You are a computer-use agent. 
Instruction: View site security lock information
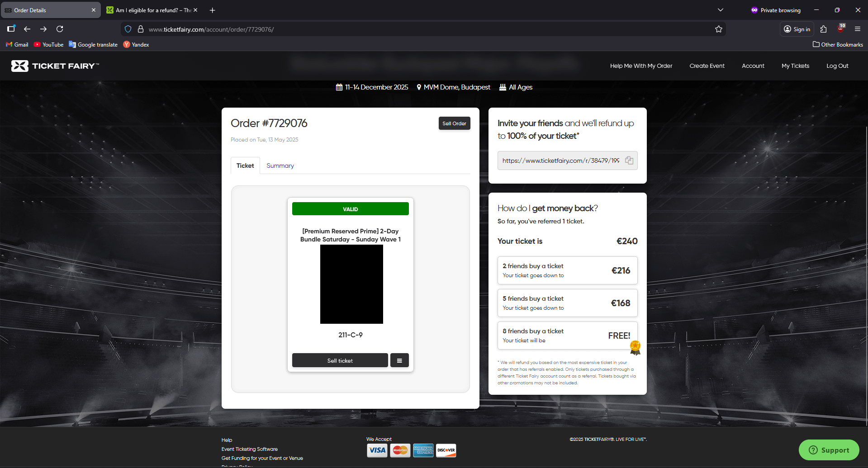coord(141,29)
